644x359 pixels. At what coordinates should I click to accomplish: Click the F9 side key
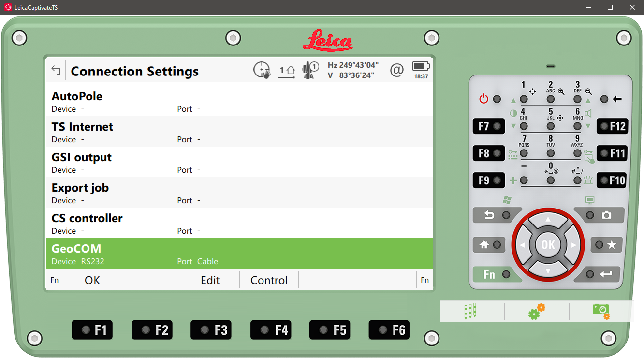pos(489,180)
